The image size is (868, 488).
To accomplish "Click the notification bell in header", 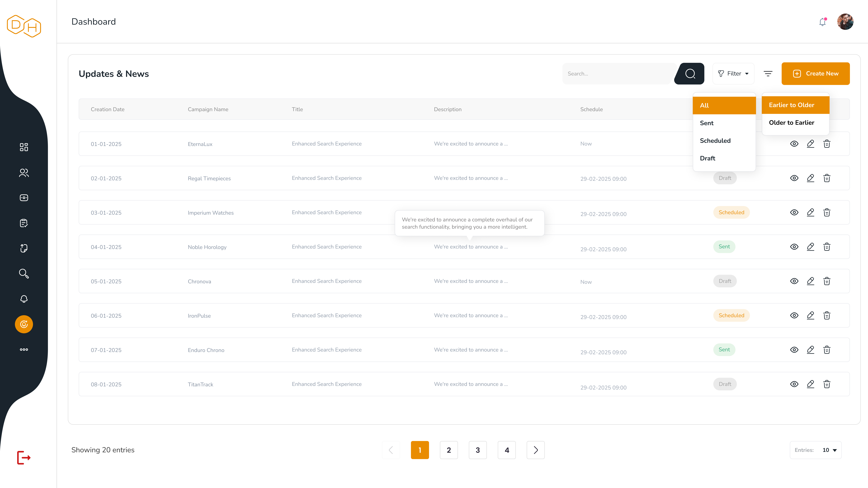I will 822,22.
